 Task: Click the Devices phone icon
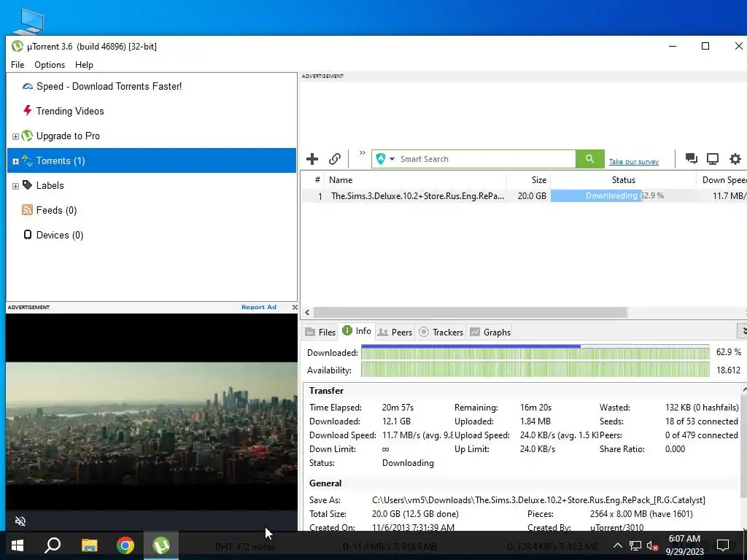click(x=28, y=234)
